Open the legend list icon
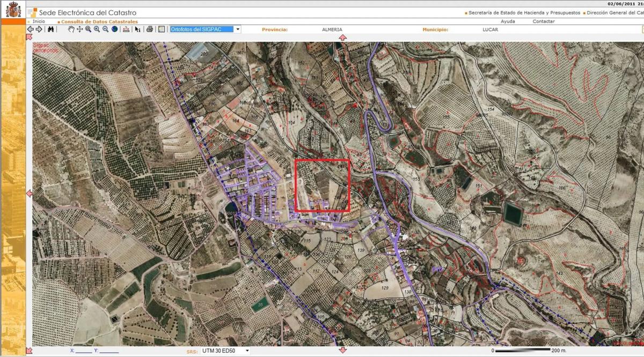 point(161,29)
